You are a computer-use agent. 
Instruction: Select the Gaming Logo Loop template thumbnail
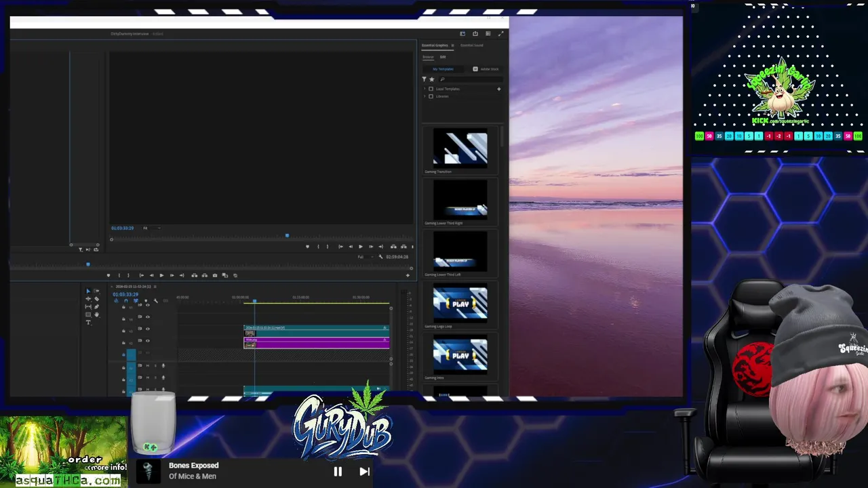(x=460, y=304)
